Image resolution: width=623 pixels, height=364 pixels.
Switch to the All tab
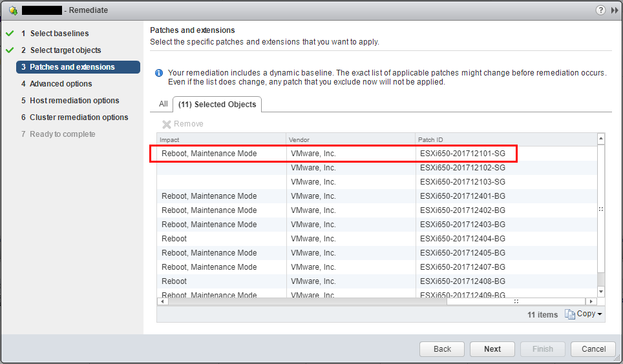click(x=164, y=104)
